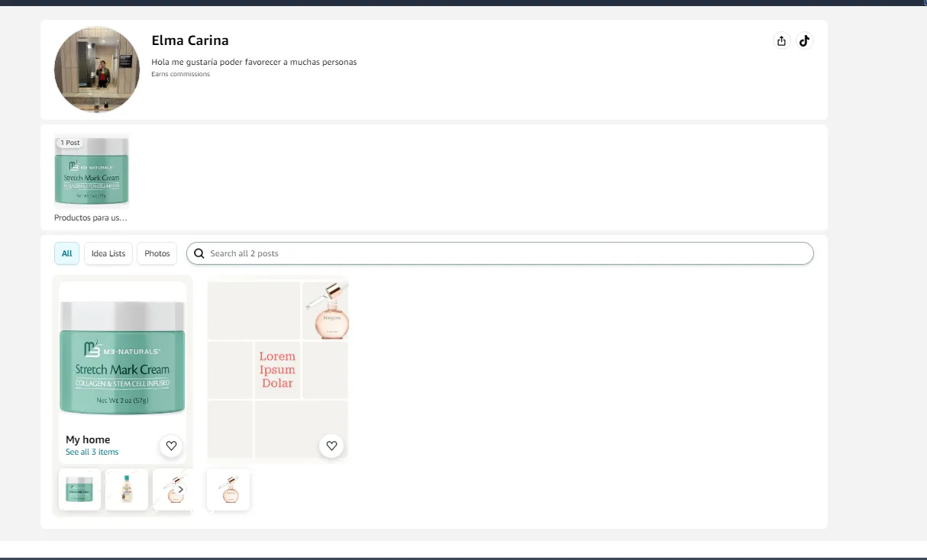Click the Hola me gustaría bio text
This screenshot has width=927, height=560.
coord(254,62)
